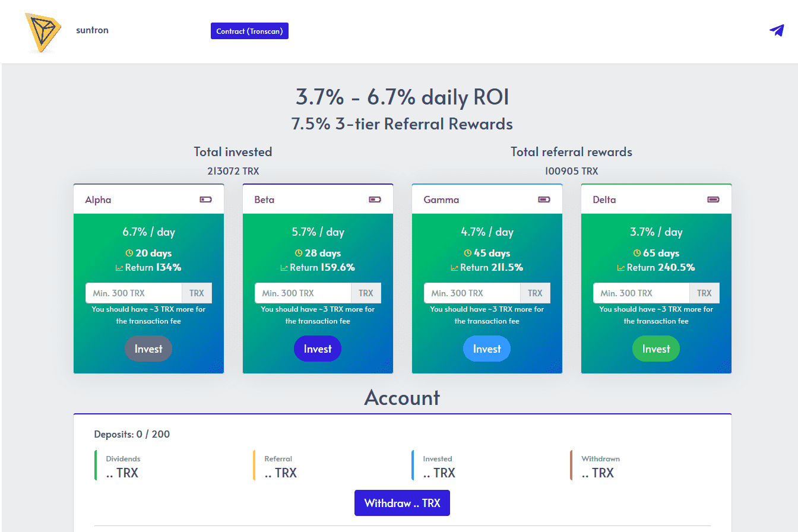Click the Suntron triangular logo

coord(42,30)
